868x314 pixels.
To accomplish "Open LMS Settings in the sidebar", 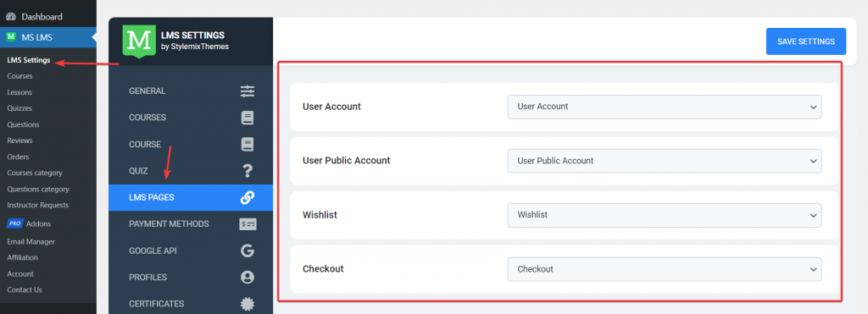I will (29, 60).
